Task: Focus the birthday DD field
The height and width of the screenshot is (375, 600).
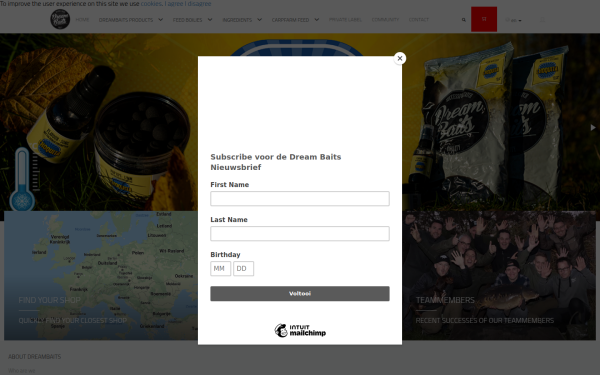Action: click(243, 269)
